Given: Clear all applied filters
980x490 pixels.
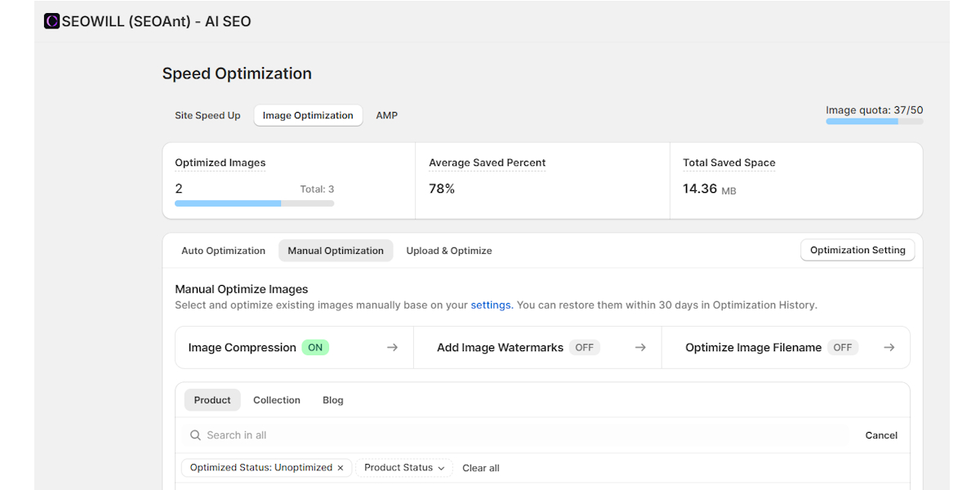Looking at the screenshot, I should tap(481, 468).
